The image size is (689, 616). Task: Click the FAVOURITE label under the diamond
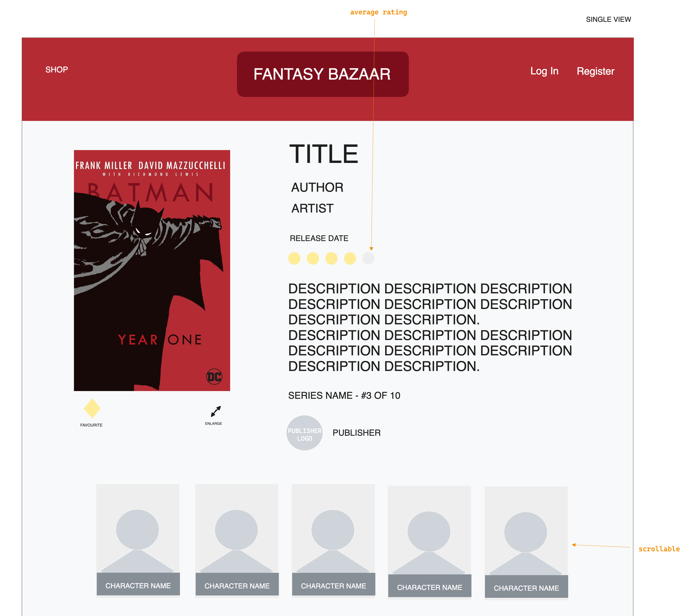91,425
